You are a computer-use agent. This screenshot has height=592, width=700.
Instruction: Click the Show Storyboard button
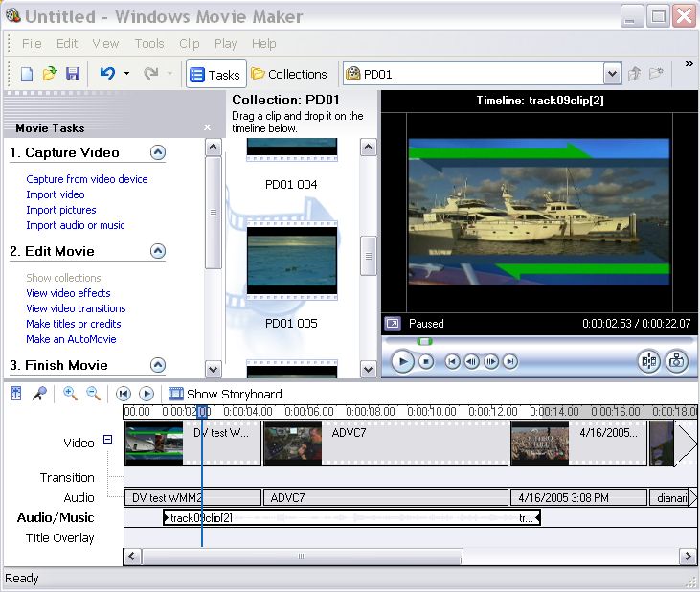click(x=225, y=394)
